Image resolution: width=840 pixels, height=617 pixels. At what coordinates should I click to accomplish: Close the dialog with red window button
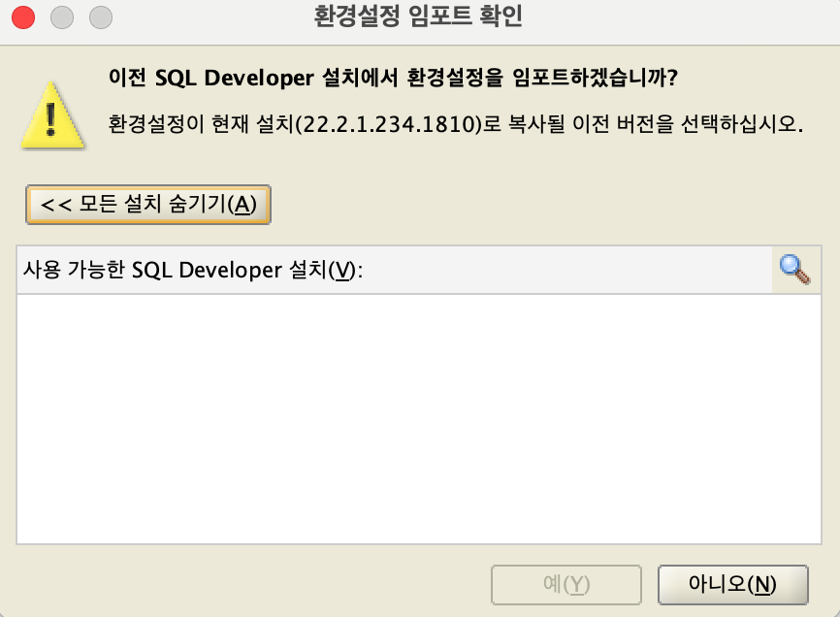click(x=23, y=17)
